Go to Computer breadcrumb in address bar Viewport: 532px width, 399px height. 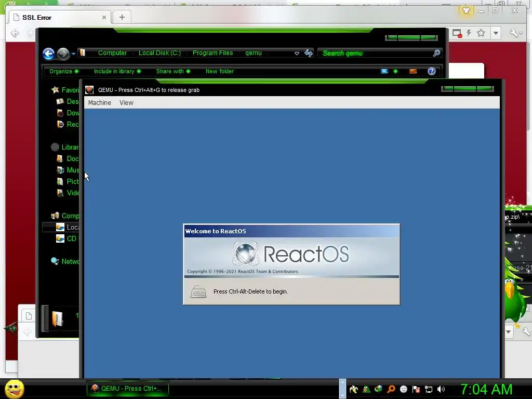112,53
